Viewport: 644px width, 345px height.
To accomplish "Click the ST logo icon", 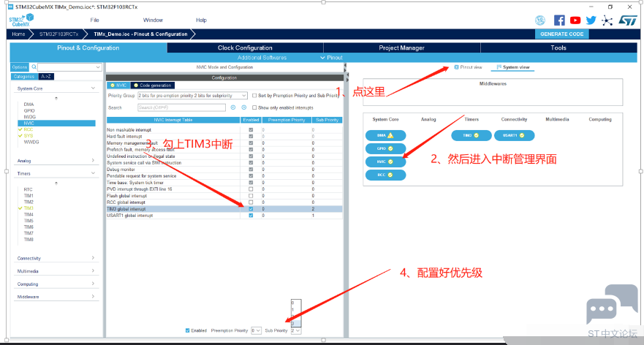I will [x=628, y=20].
